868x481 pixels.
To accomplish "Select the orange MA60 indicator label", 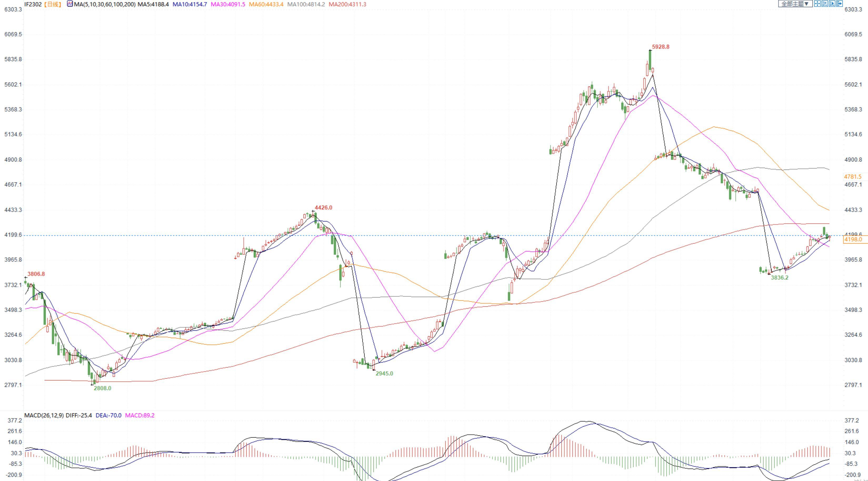I will click(266, 4).
